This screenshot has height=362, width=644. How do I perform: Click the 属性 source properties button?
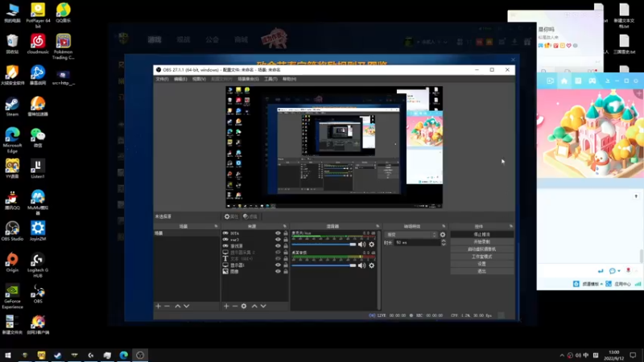231,216
